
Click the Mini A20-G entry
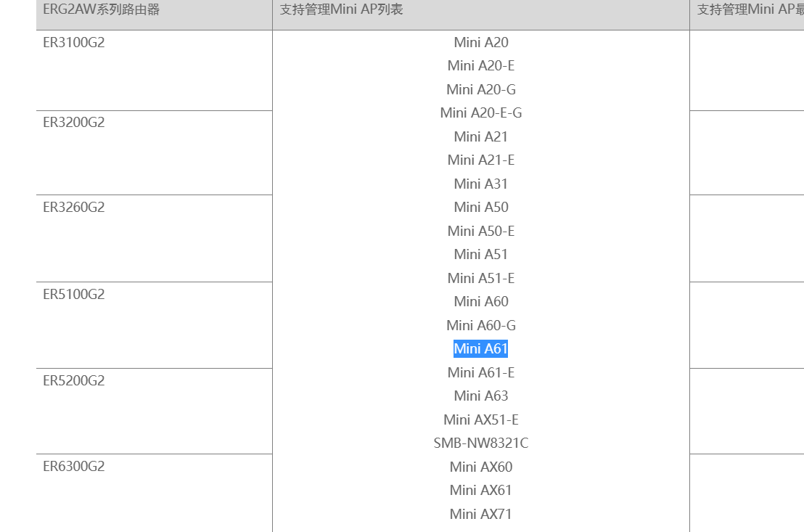tap(480, 89)
